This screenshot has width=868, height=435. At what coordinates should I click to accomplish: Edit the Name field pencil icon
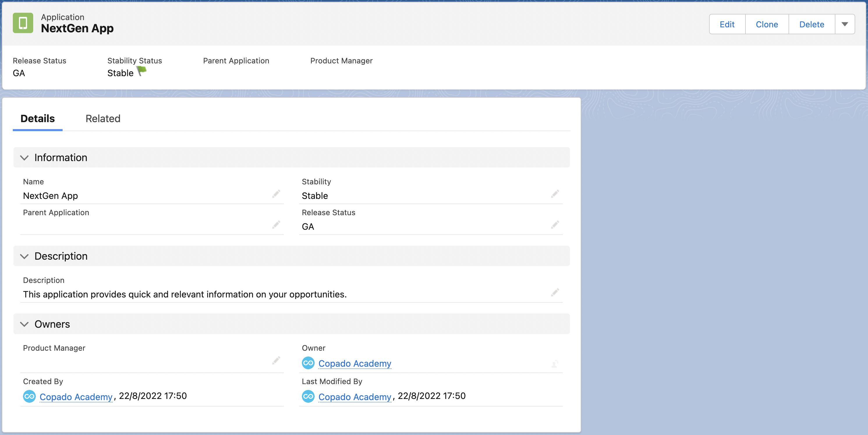tap(276, 194)
